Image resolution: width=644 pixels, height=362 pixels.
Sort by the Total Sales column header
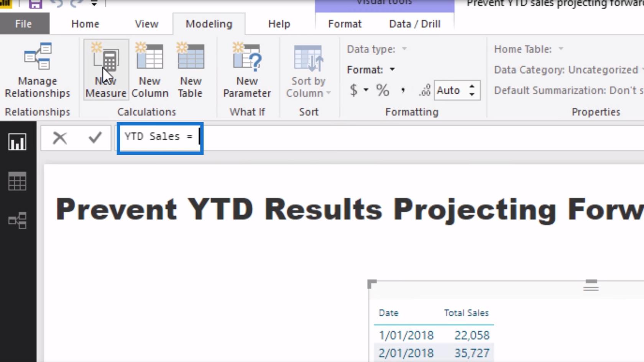[466, 313]
